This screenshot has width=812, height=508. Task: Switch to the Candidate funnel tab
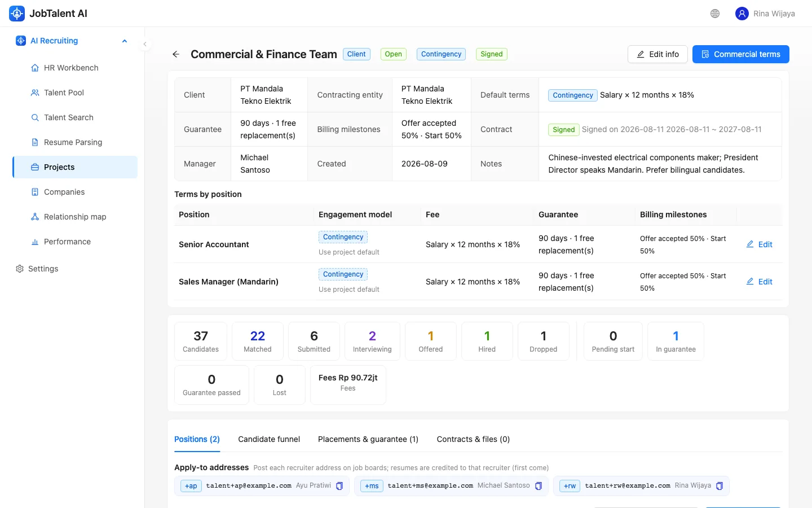(269, 439)
